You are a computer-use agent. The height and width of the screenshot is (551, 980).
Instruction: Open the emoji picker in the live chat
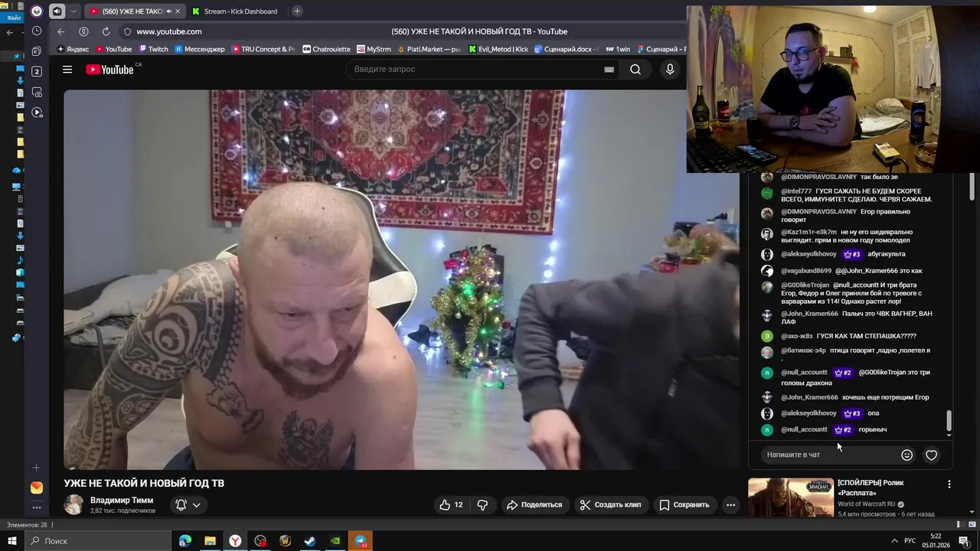tap(906, 455)
